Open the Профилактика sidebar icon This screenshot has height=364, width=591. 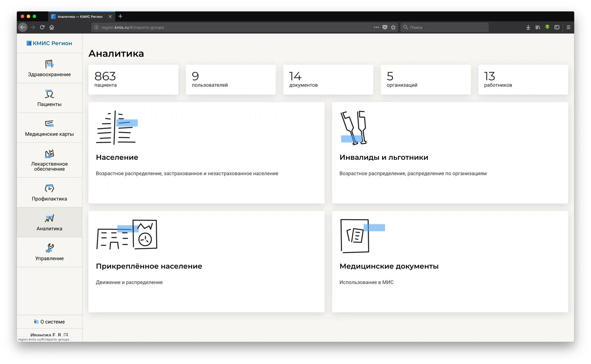pyautogui.click(x=49, y=188)
